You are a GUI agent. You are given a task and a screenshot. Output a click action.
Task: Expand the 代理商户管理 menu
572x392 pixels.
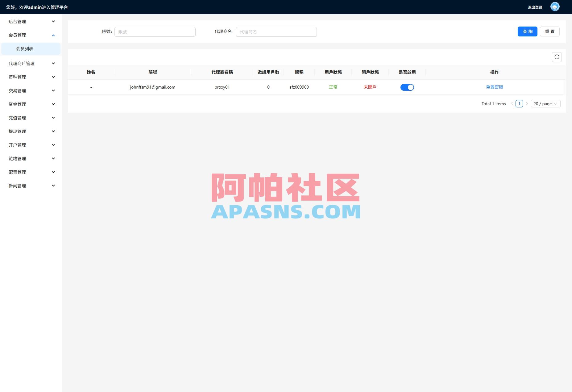[x=31, y=63]
